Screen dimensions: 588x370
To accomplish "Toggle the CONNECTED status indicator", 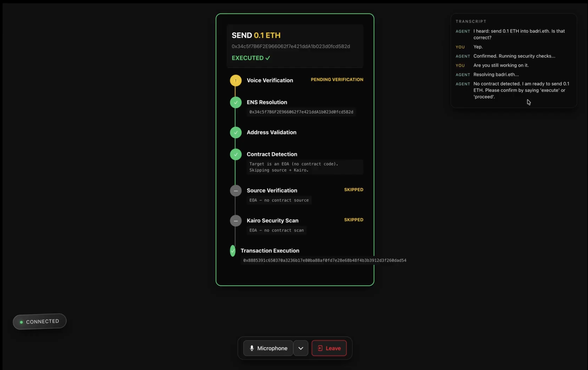I will [x=39, y=321].
